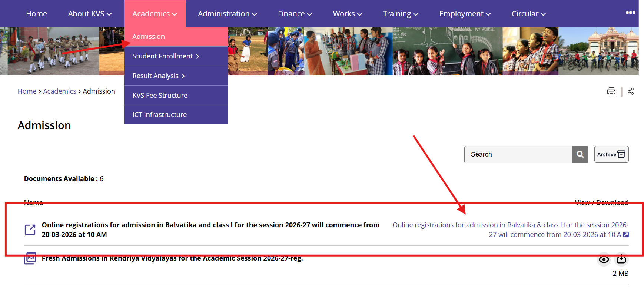Click the Online registrations for admission document name
The image size is (644, 288).
click(210, 230)
